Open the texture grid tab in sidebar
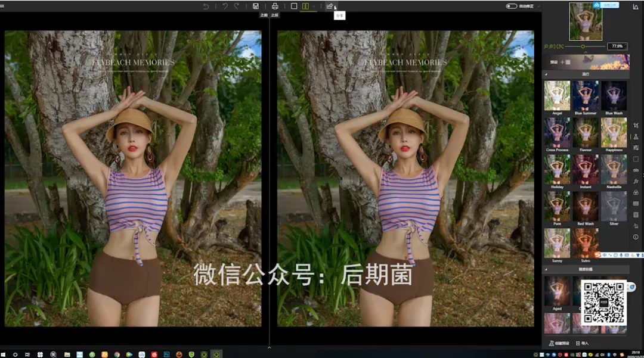Screen dimensions: 644x358 point(636,203)
